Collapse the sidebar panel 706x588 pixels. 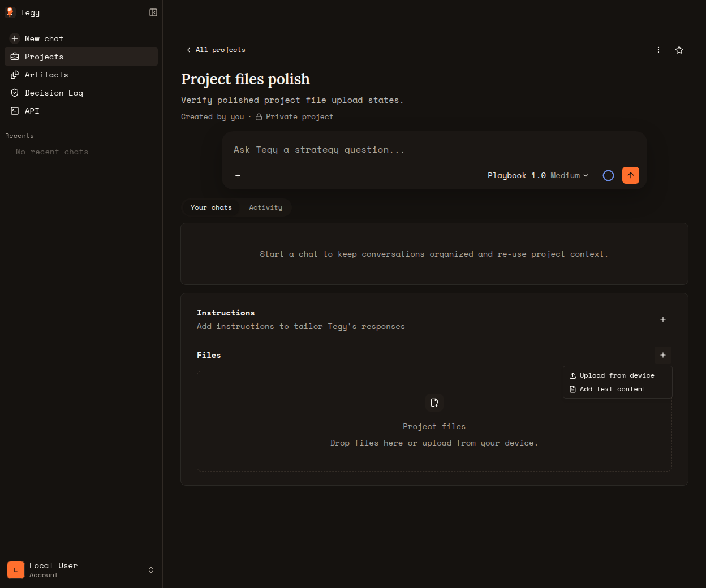coord(153,12)
